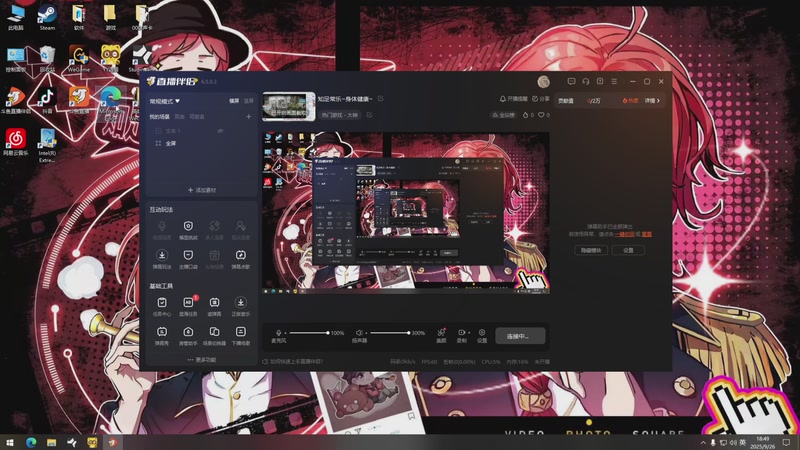Switch to 横屏 landscape orientation tab
800x450 pixels.
pyautogui.click(x=234, y=101)
